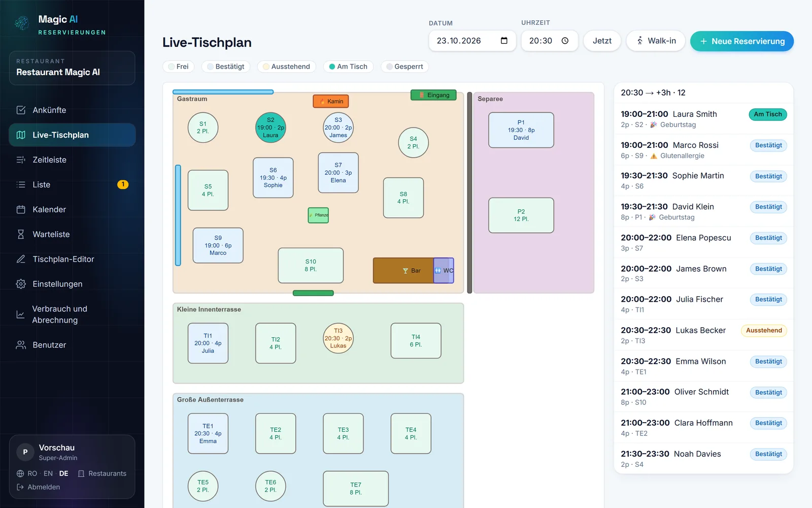The height and width of the screenshot is (508, 812).
Task: Click the Zeitleiste timeline icon
Action: point(21,160)
